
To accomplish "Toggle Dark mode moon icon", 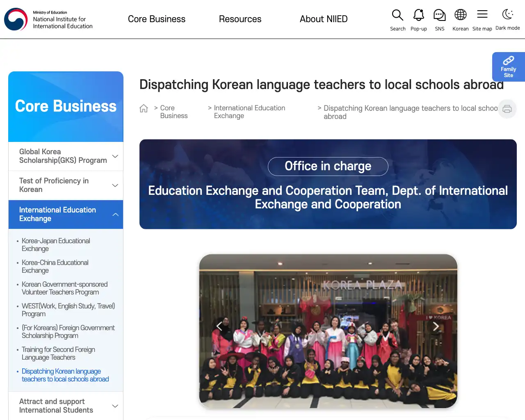I will point(508,14).
